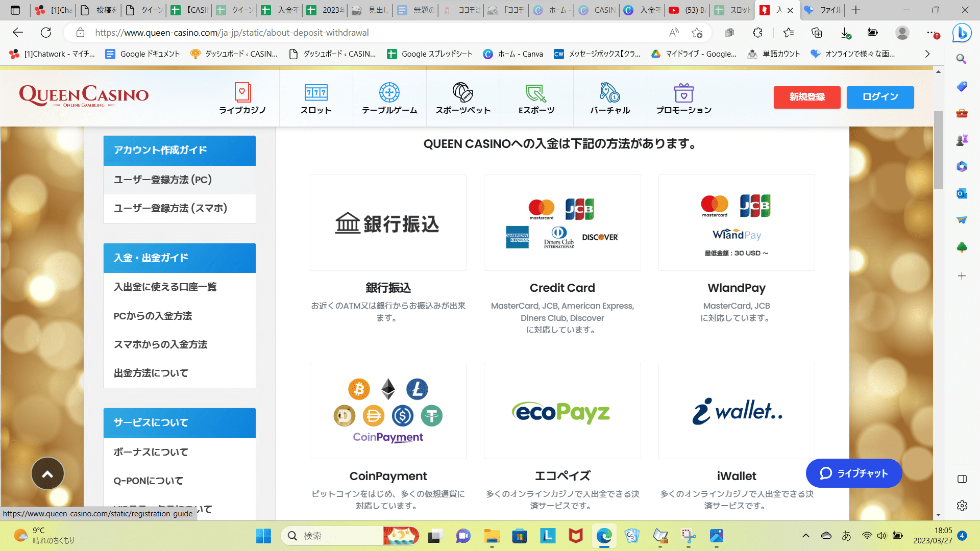Click the 銀行振込 bank transfer card image
980x551 pixels.
pos(388,223)
